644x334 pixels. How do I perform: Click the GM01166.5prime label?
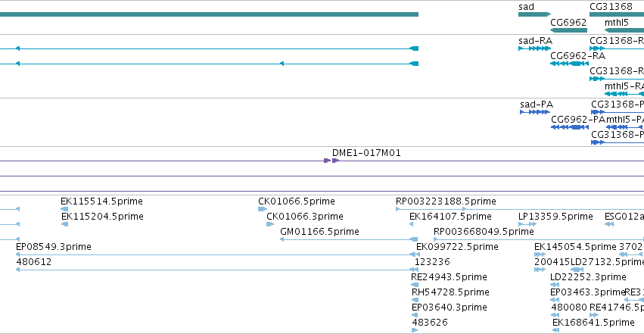(x=319, y=232)
